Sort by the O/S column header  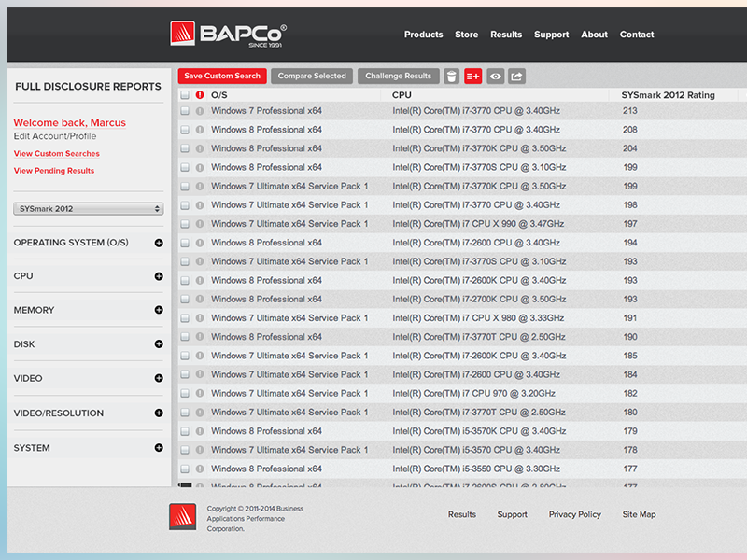(x=219, y=95)
